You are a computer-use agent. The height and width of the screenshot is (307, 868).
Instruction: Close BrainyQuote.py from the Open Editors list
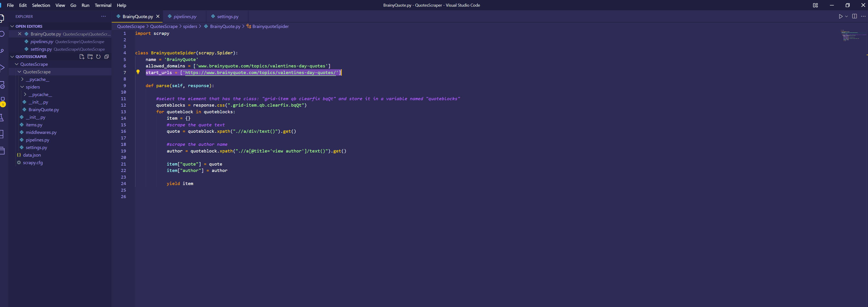coord(19,34)
